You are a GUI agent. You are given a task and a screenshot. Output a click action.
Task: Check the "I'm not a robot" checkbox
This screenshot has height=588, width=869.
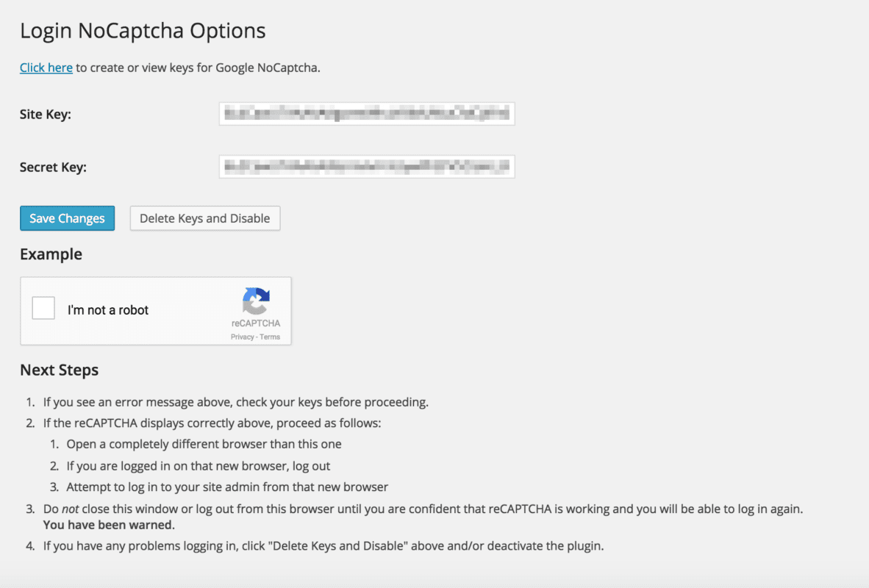point(44,309)
